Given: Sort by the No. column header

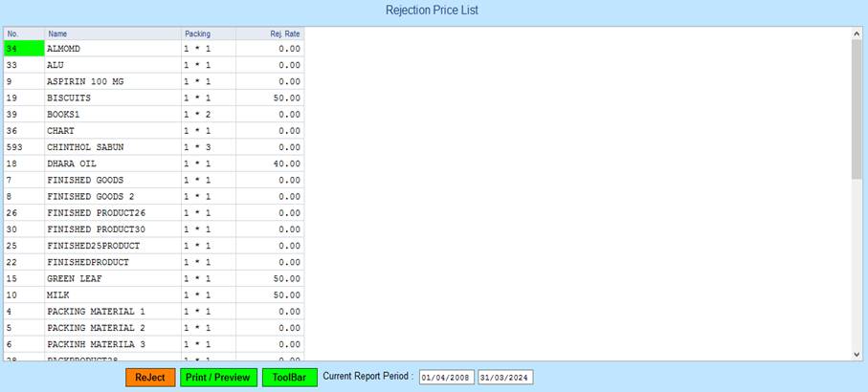Looking at the screenshot, I should (x=23, y=33).
